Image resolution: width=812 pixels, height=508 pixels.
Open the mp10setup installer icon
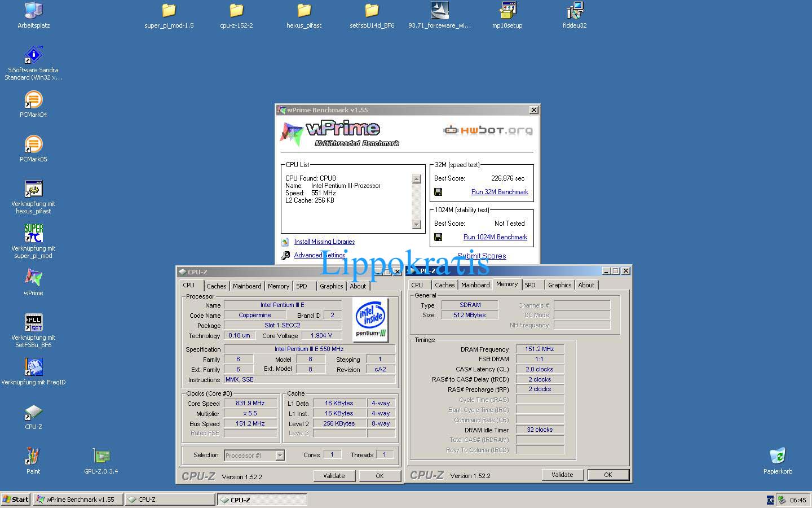pos(507,15)
